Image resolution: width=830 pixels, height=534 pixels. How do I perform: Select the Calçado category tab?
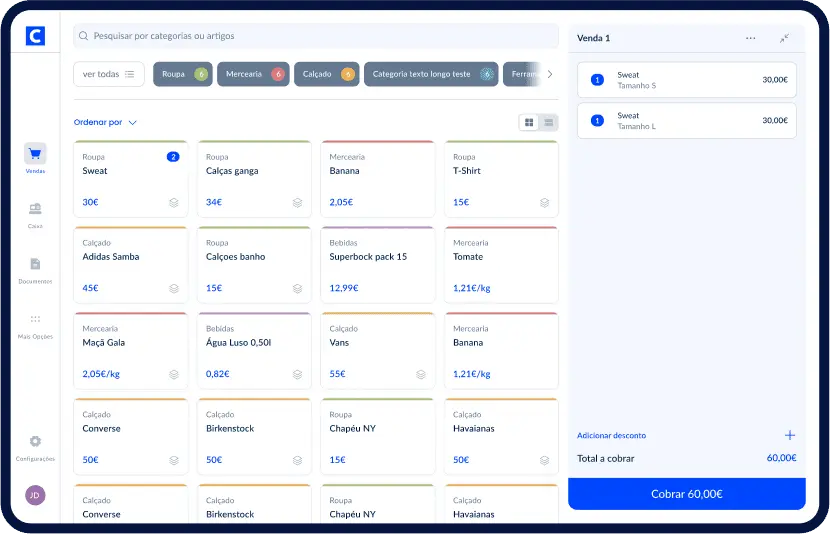[x=326, y=74]
